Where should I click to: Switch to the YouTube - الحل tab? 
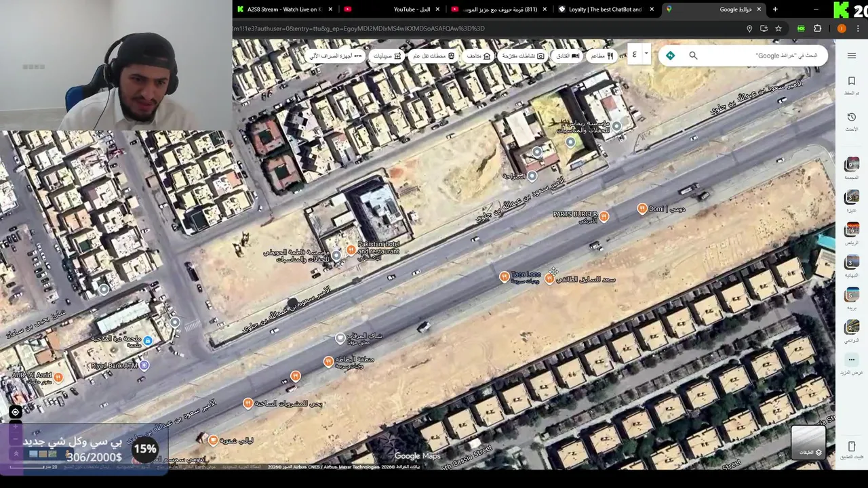[393, 9]
